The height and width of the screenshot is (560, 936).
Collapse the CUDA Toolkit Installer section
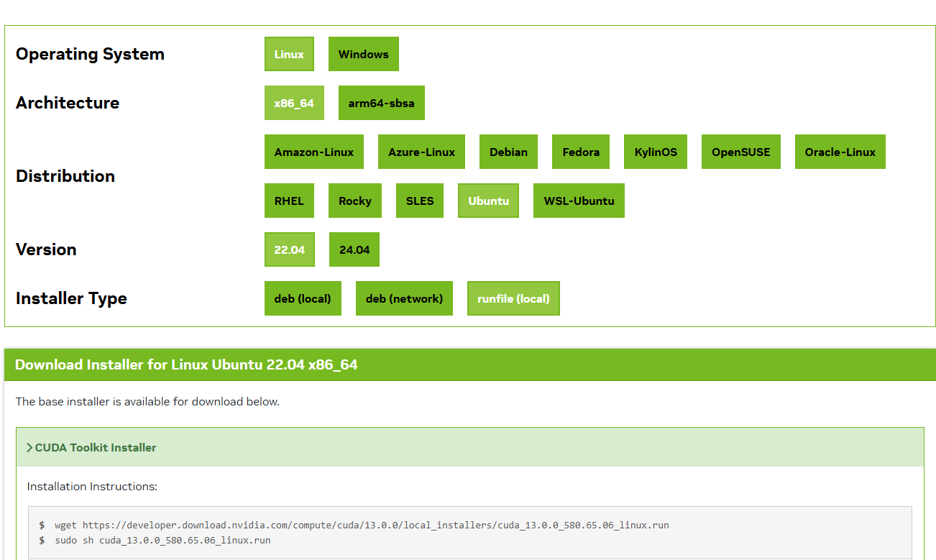(x=470, y=447)
